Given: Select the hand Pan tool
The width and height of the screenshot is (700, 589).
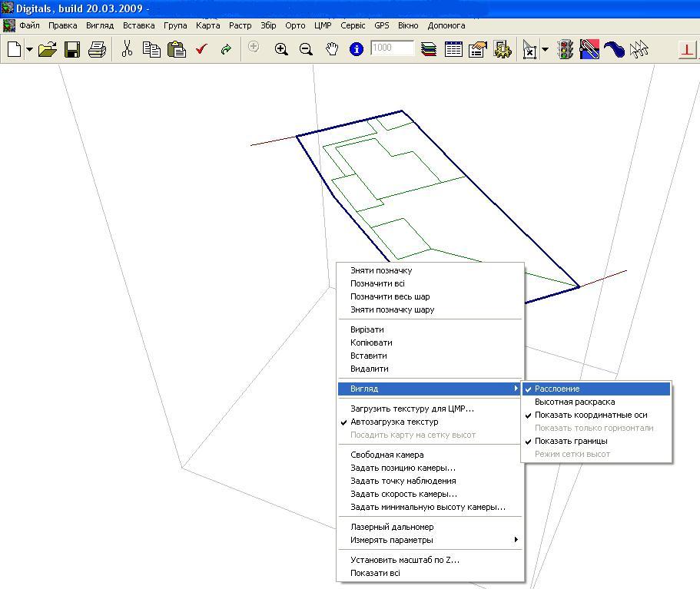Looking at the screenshot, I should tap(332, 49).
